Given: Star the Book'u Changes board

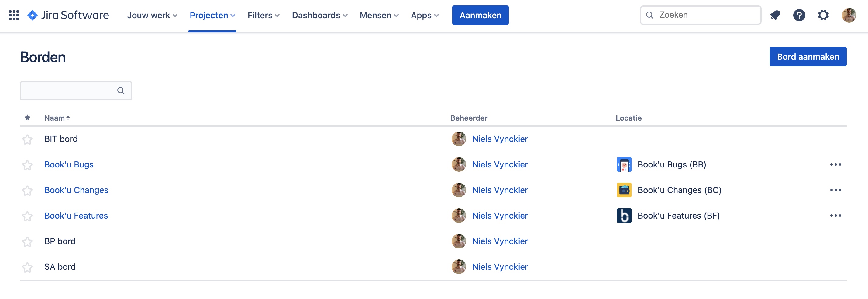Looking at the screenshot, I should coord(27,190).
